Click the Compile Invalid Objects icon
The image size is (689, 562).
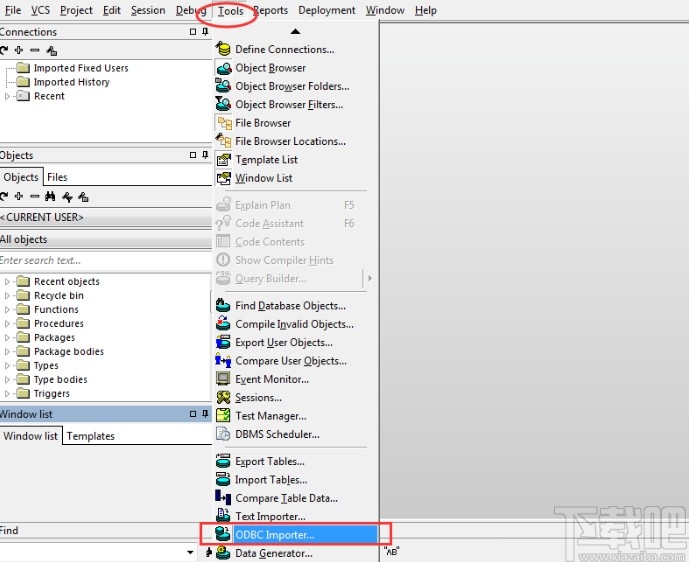223,324
